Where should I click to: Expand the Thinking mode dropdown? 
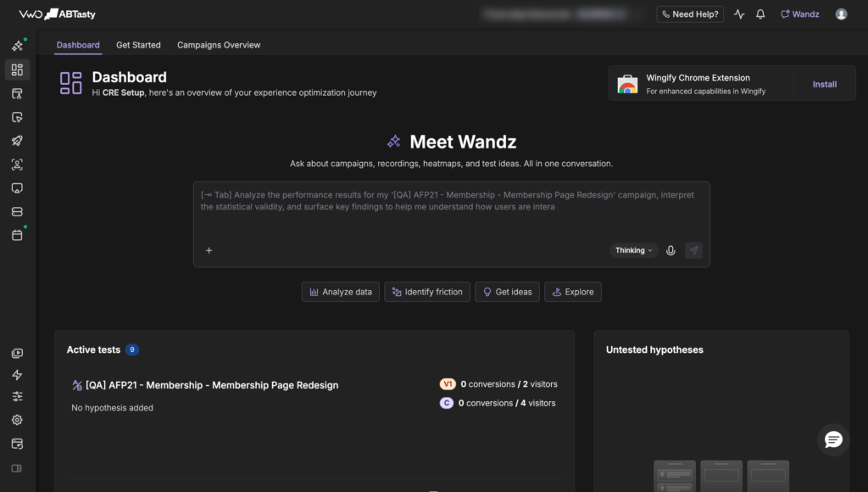[x=634, y=250]
